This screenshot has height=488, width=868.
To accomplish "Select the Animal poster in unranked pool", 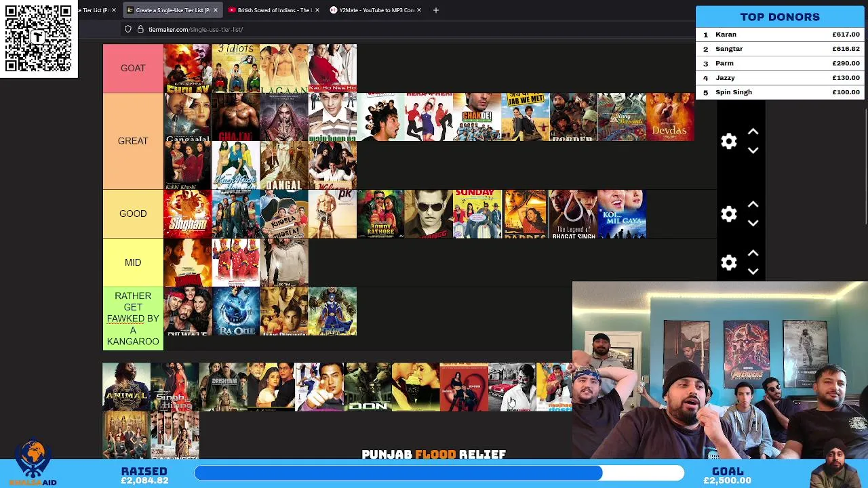I will pyautogui.click(x=126, y=386).
